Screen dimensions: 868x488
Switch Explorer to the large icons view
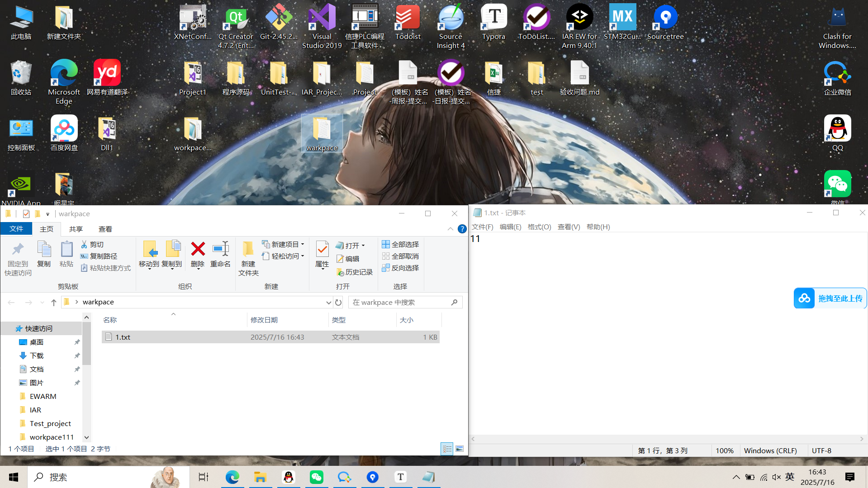[460, 449]
